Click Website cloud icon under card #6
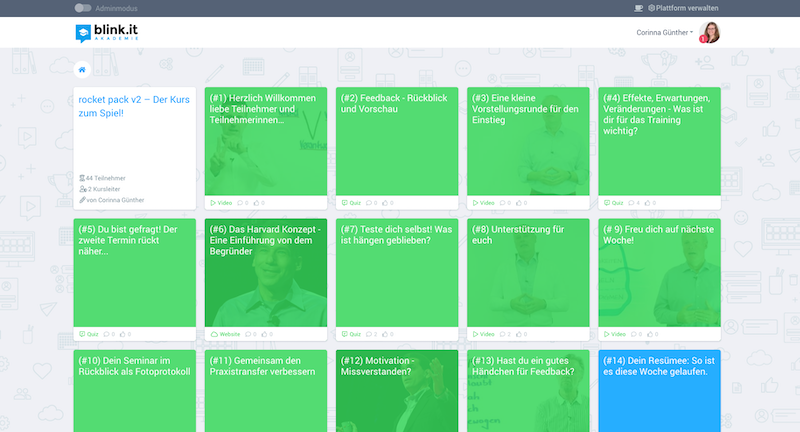Viewport: 800px width, 432px height. pyautogui.click(x=214, y=335)
